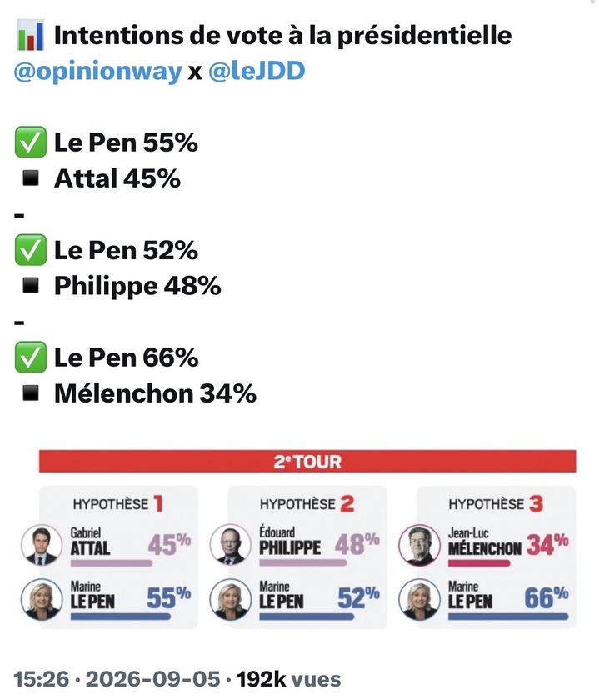The width and height of the screenshot is (599, 700).
Task: Click Édouard Philippe's round portrait
Action: click(x=230, y=545)
